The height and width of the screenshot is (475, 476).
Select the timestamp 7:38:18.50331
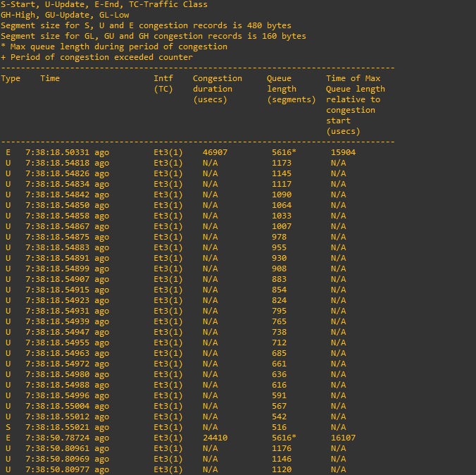pos(57,152)
